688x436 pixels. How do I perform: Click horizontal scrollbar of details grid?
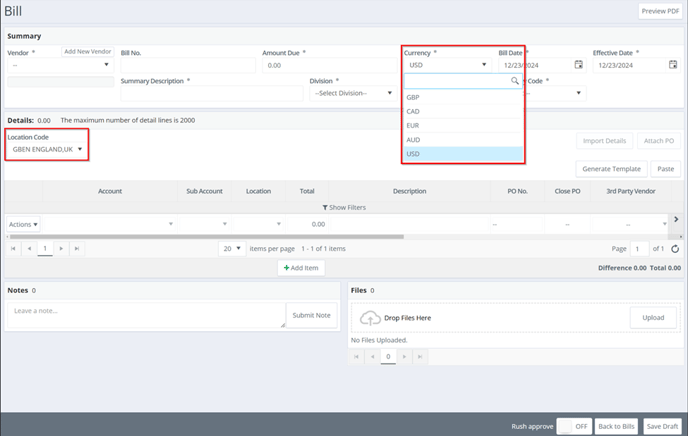tap(207, 237)
